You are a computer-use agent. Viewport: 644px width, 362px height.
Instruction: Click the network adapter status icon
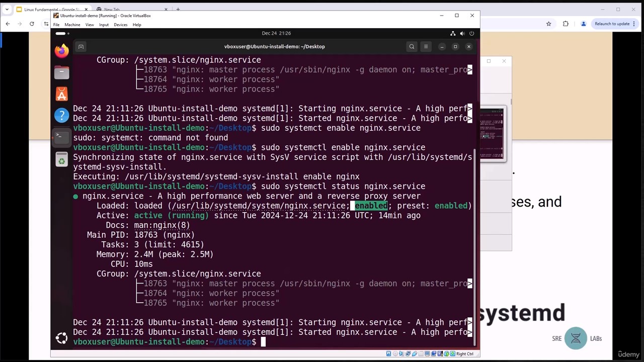point(408,354)
